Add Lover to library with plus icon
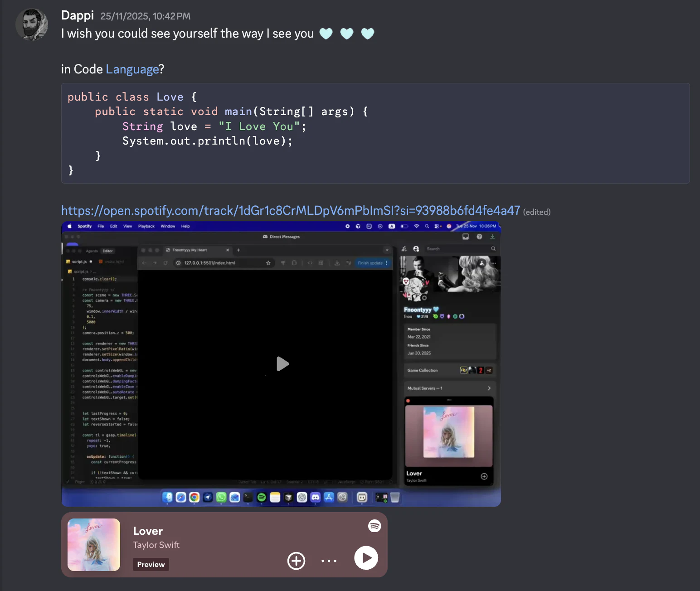Image resolution: width=700 pixels, height=591 pixels. tap(297, 561)
